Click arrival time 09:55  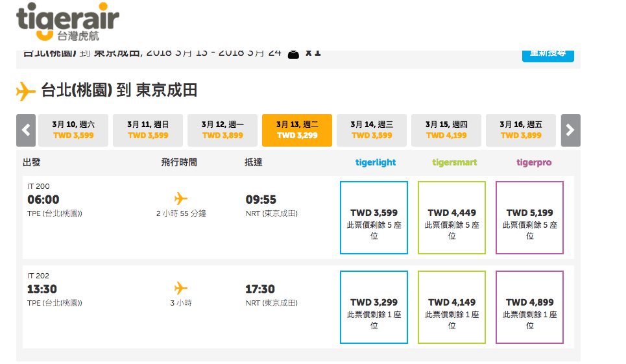261,200
